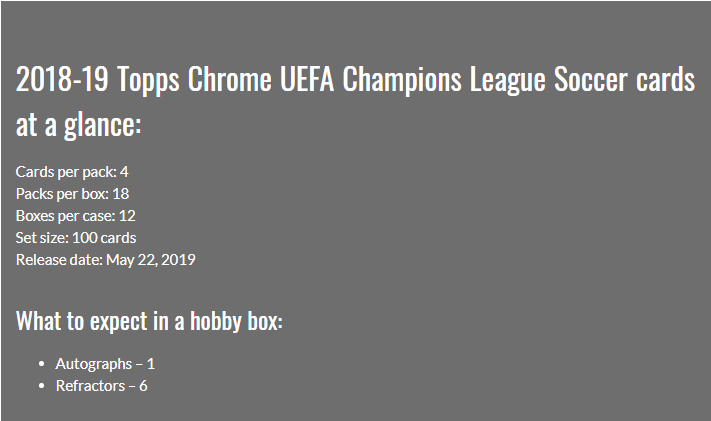711x421 pixels.
Task: Click 'Release date: May 22, 2019' line
Action: click(x=106, y=260)
